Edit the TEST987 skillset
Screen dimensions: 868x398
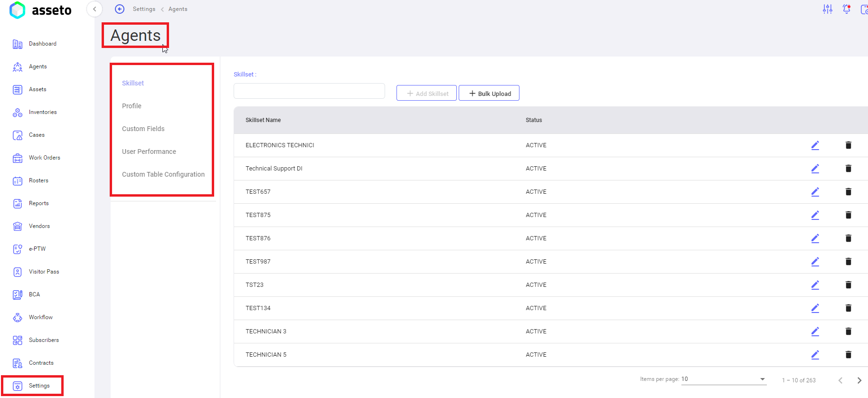pyautogui.click(x=815, y=262)
